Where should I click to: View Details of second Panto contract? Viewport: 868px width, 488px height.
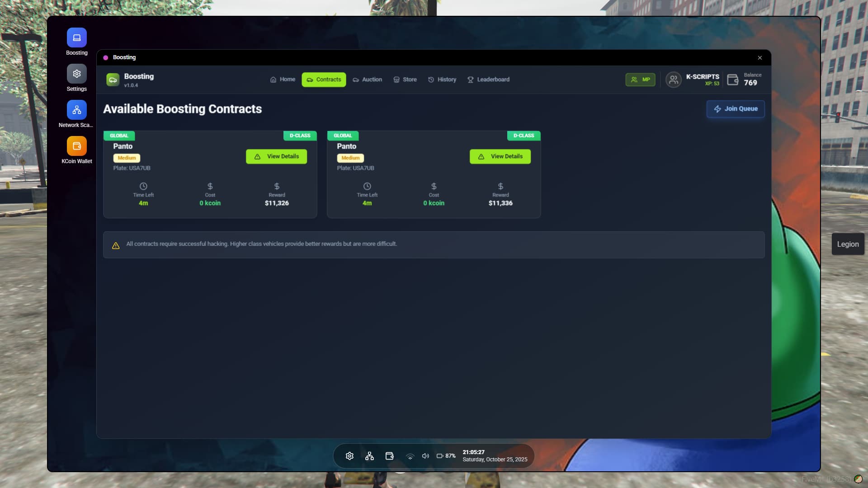[x=500, y=156]
